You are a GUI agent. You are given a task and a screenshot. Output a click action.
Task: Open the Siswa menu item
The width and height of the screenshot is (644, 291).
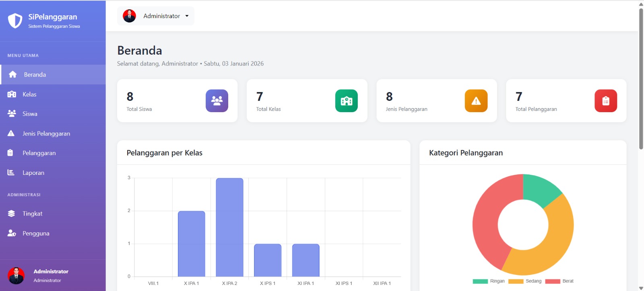(53, 114)
